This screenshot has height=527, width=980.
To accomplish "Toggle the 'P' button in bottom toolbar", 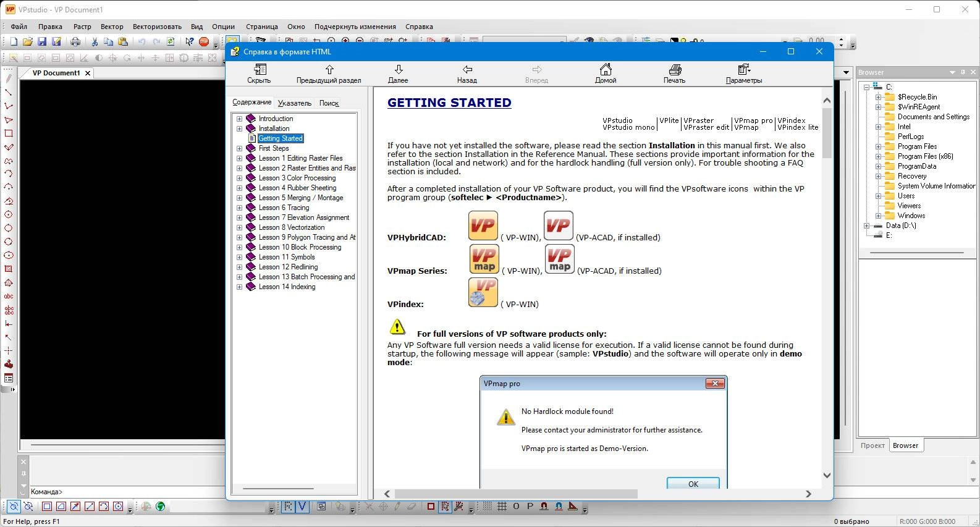I will coord(530,507).
